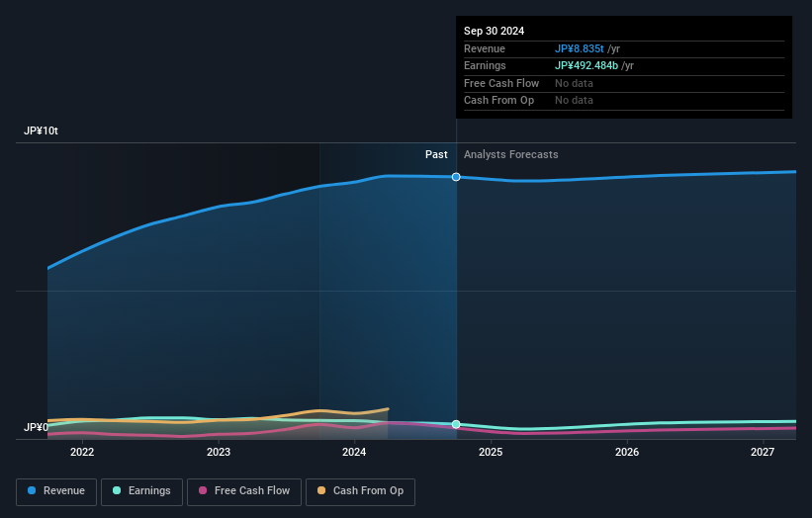The image size is (812, 518).
Task: Toggle the Free Cash Flow legend series
Action: [x=244, y=491]
